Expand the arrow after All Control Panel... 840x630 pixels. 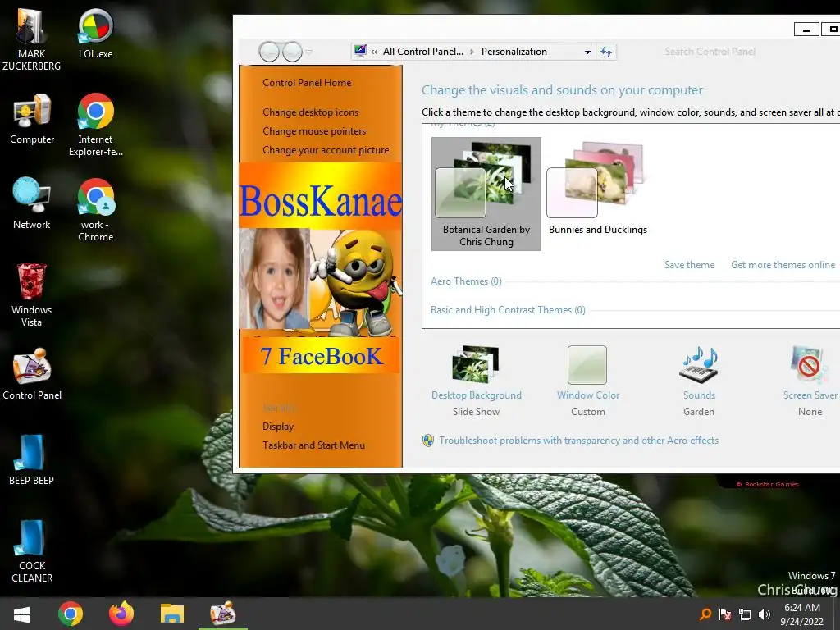point(472,52)
